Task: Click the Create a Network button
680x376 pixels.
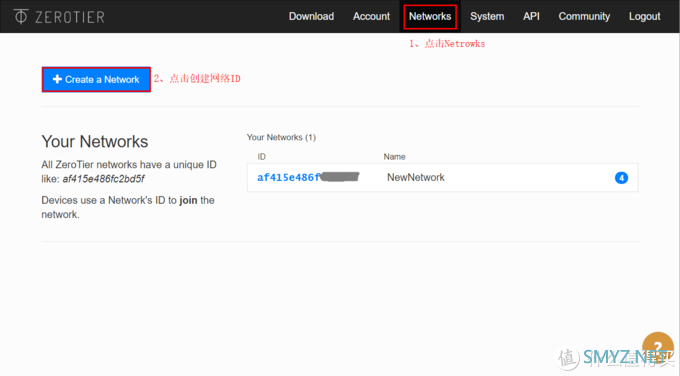Action: pos(96,79)
